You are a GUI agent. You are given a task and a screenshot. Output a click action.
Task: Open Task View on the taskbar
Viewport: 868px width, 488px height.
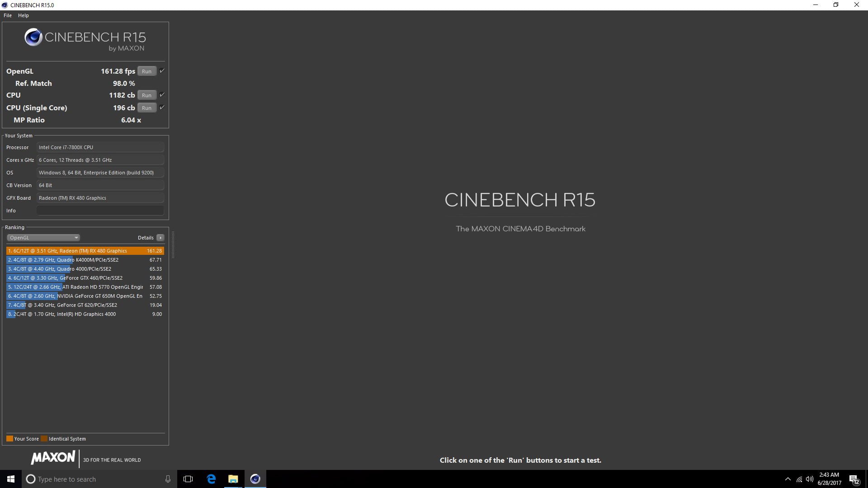pos(188,479)
